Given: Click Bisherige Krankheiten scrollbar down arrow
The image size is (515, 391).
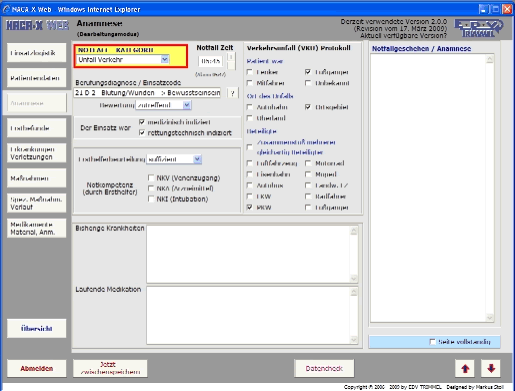Looking at the screenshot, I should [354, 278].
